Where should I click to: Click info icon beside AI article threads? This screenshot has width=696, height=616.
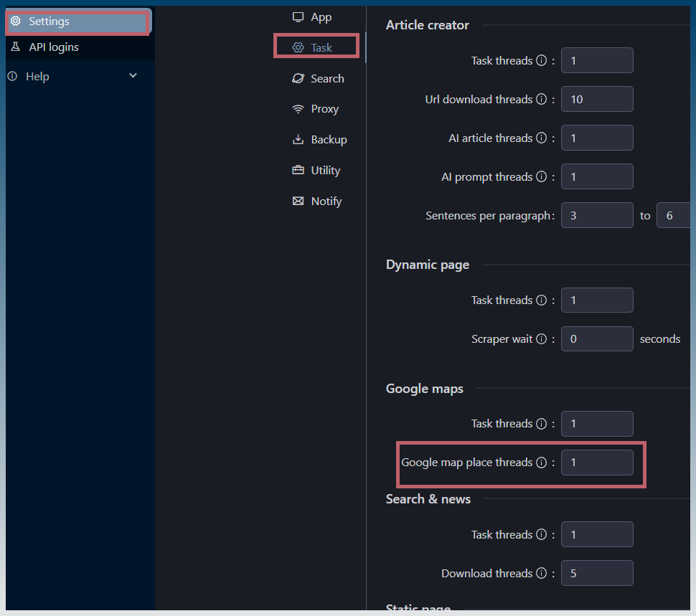tap(541, 138)
